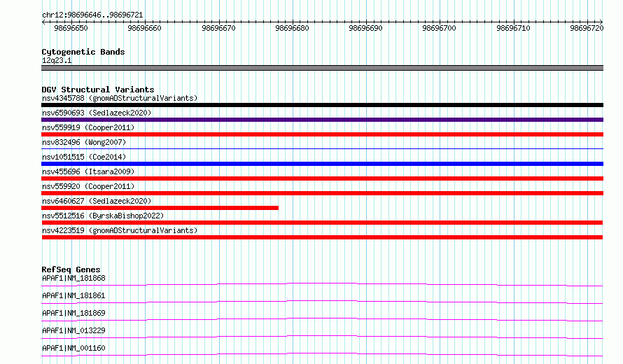This screenshot has height=364, width=623.
Task: Click the red nsv559919 variant bar
Action: pos(322,134)
